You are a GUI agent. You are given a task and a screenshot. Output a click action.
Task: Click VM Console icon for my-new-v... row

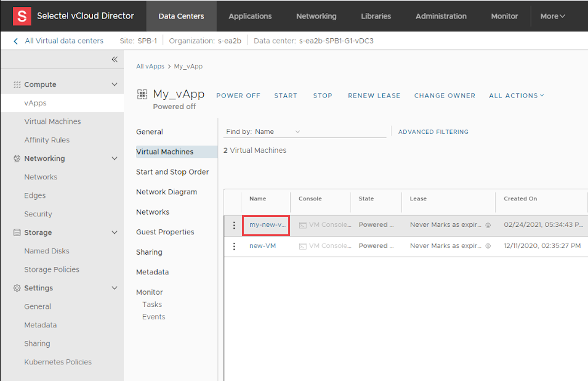(303, 225)
